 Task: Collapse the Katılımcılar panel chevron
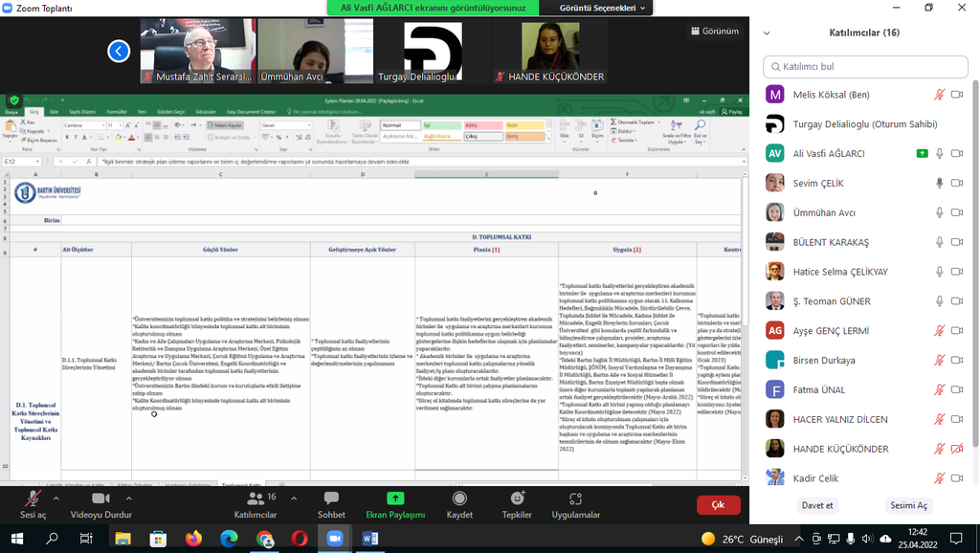[767, 33]
